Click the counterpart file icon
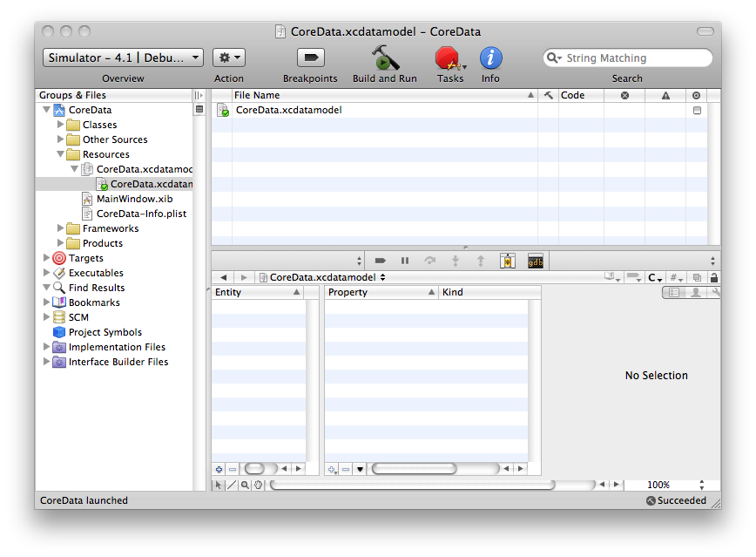Image resolution: width=756 pixels, height=557 pixels. 697,277
